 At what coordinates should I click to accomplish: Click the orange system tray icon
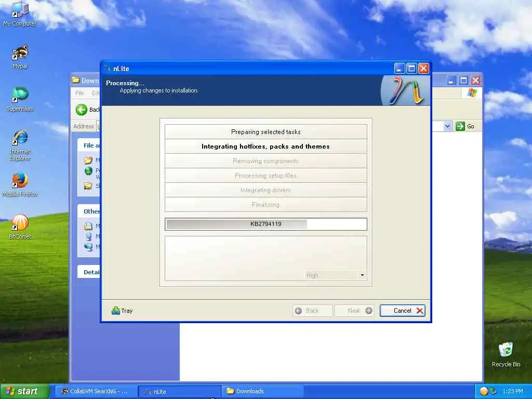pyautogui.click(x=484, y=391)
